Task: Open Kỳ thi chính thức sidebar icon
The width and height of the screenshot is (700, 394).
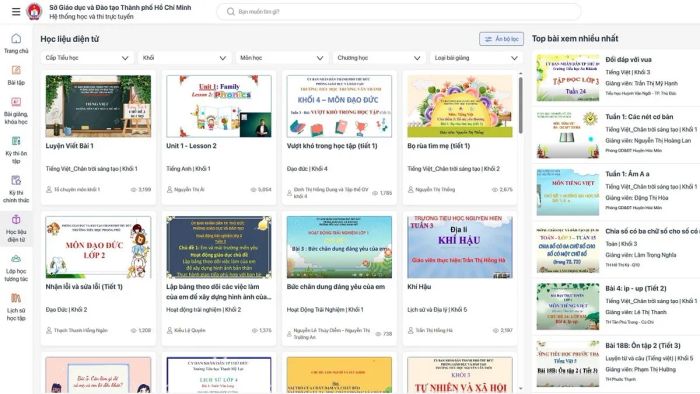Action: 16,180
